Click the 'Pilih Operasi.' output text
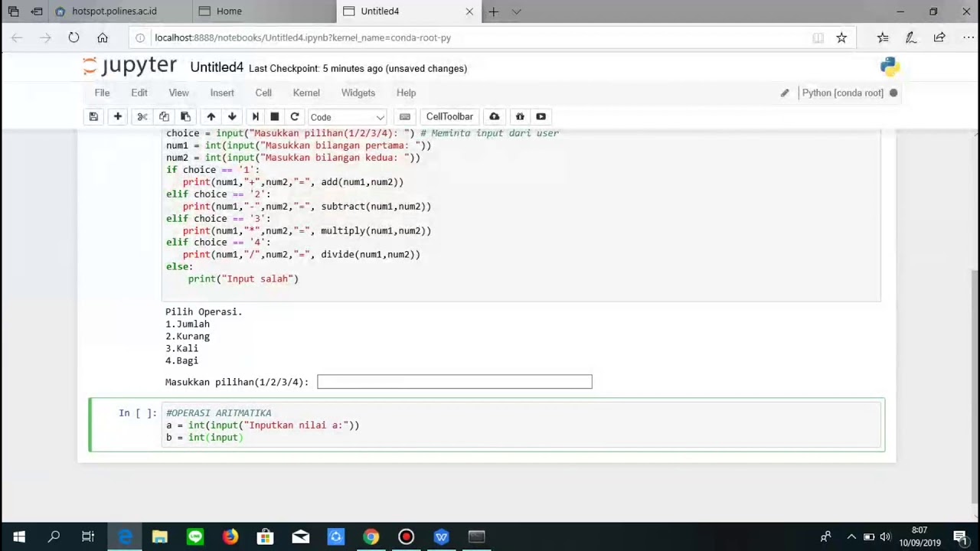The width and height of the screenshot is (980, 551). [204, 312]
